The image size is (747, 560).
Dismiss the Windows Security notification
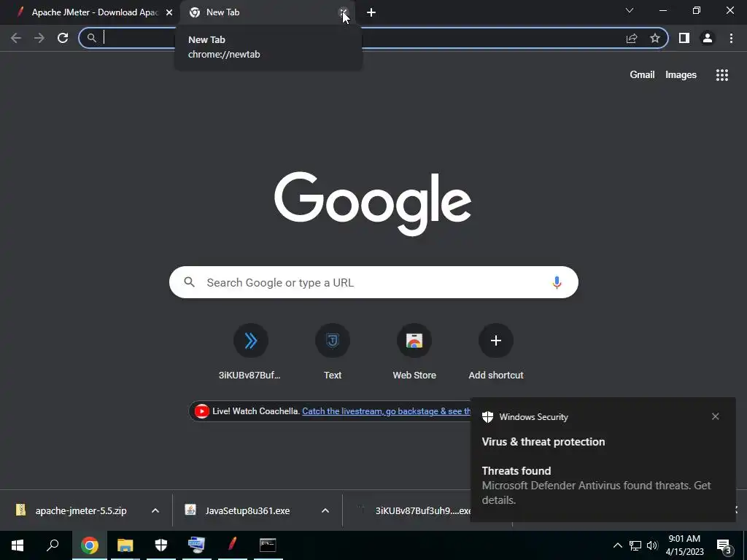point(715,416)
